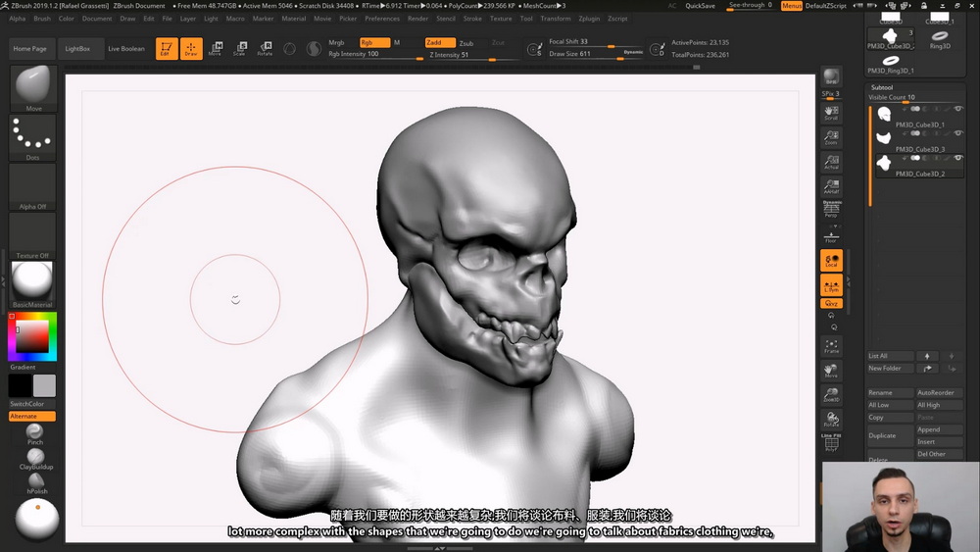Click the QuickSave button

coord(700,6)
